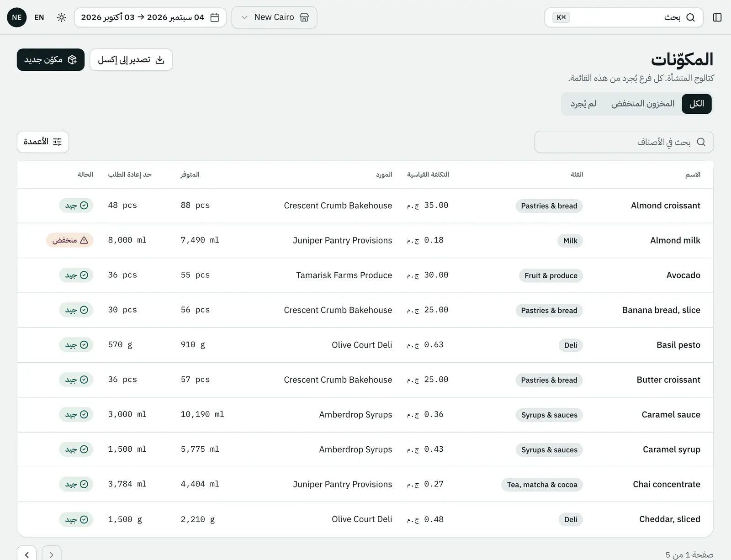Image resolution: width=731 pixels, height=560 pixels.
Task: Click the calendar icon in date range
Action: (x=215, y=17)
